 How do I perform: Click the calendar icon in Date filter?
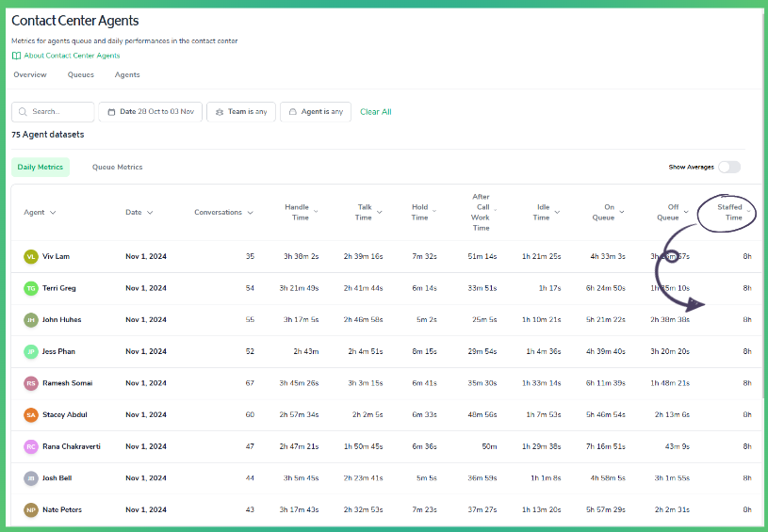(x=110, y=112)
